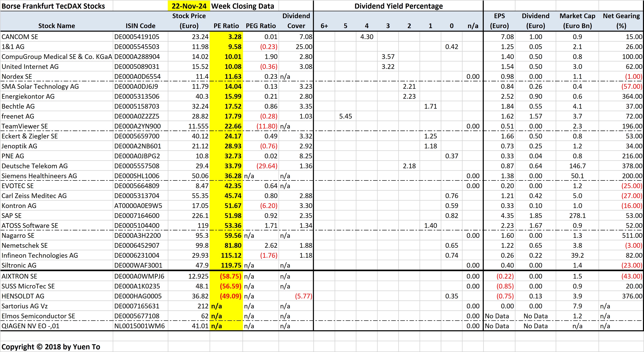Click Kontron AG ISIN AT0000A0E9W5

point(138,206)
